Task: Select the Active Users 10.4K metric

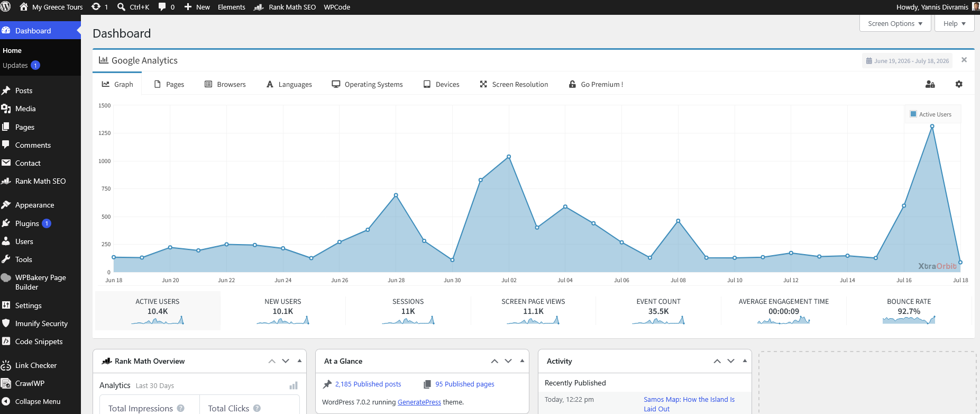Action: click(x=158, y=311)
